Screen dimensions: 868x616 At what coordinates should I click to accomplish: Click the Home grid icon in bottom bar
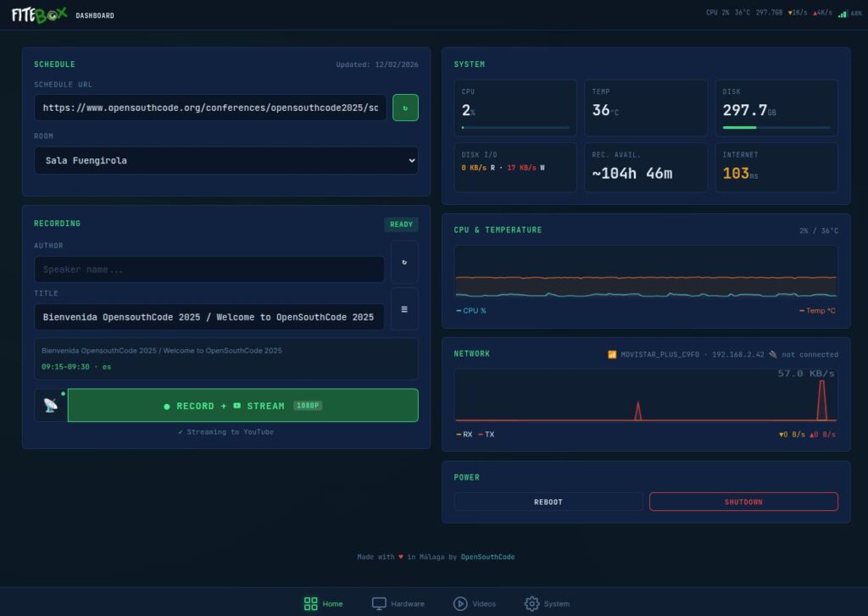pyautogui.click(x=311, y=603)
